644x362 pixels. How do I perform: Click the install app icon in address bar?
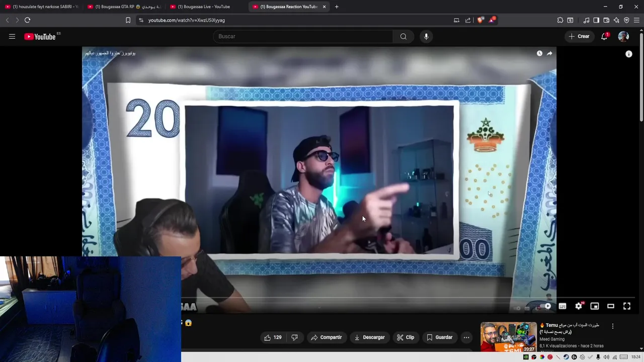click(x=456, y=20)
